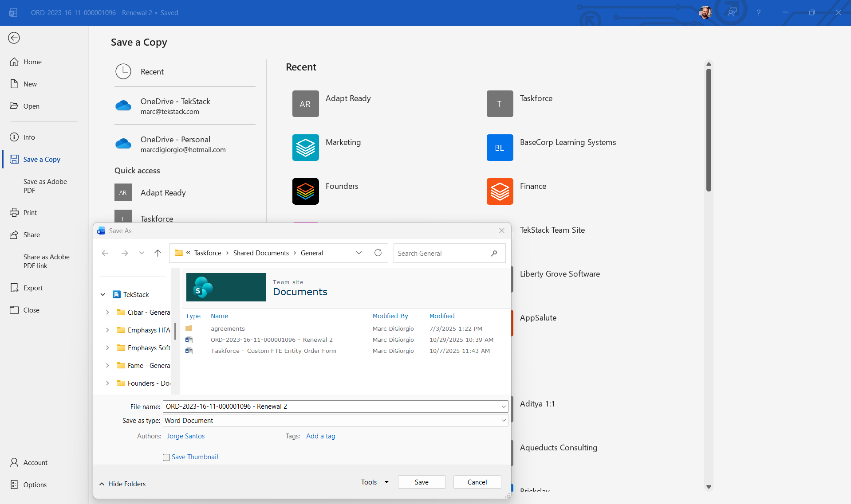Refresh the General folder view
The height and width of the screenshot is (504, 851).
[x=378, y=253]
